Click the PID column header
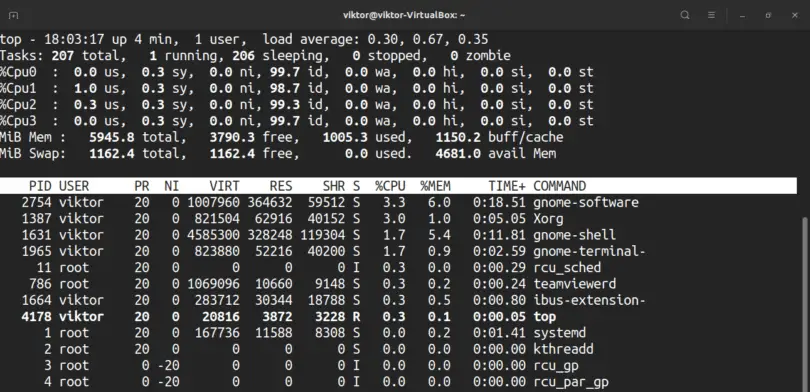Image resolution: width=810 pixels, height=392 pixels. click(x=40, y=186)
